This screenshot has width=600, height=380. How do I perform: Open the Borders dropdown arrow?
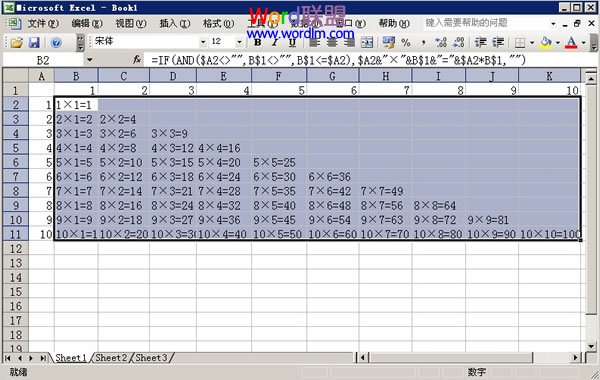532,43
